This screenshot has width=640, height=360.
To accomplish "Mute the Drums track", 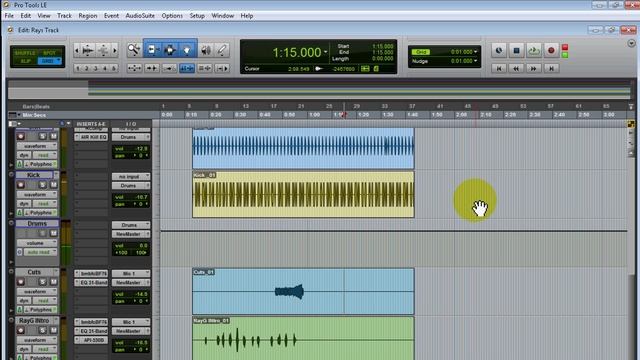I will (53, 233).
